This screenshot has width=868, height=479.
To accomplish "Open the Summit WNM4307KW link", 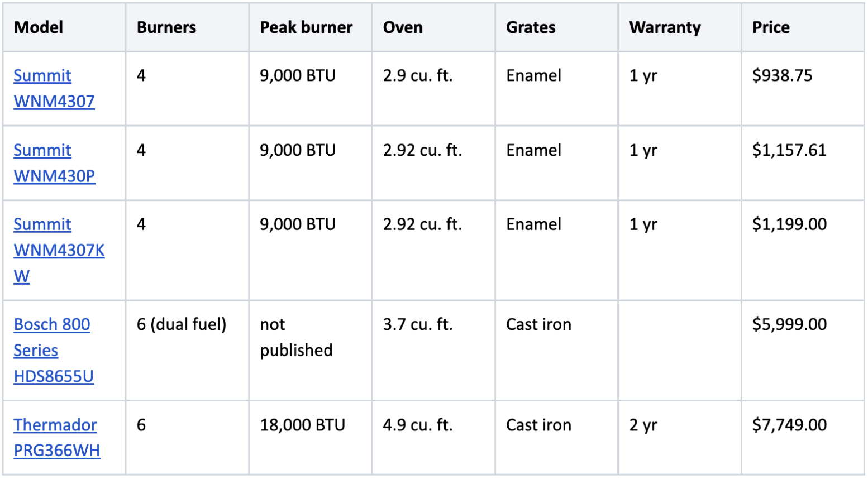I will 59,250.
